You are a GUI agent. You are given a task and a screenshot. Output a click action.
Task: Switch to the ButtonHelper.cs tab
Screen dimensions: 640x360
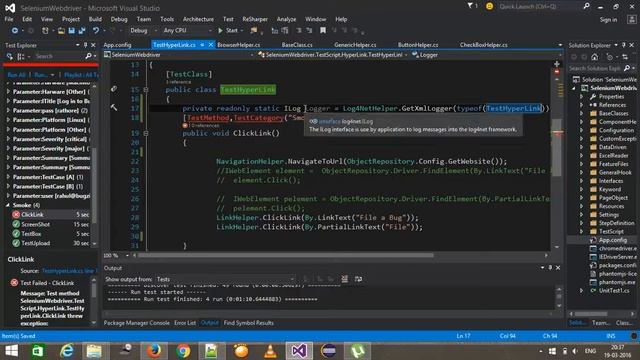[418, 45]
